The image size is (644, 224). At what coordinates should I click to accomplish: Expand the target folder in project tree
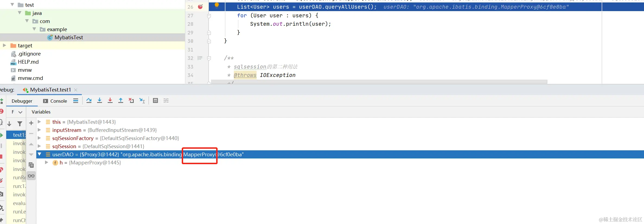pyautogui.click(x=4, y=45)
